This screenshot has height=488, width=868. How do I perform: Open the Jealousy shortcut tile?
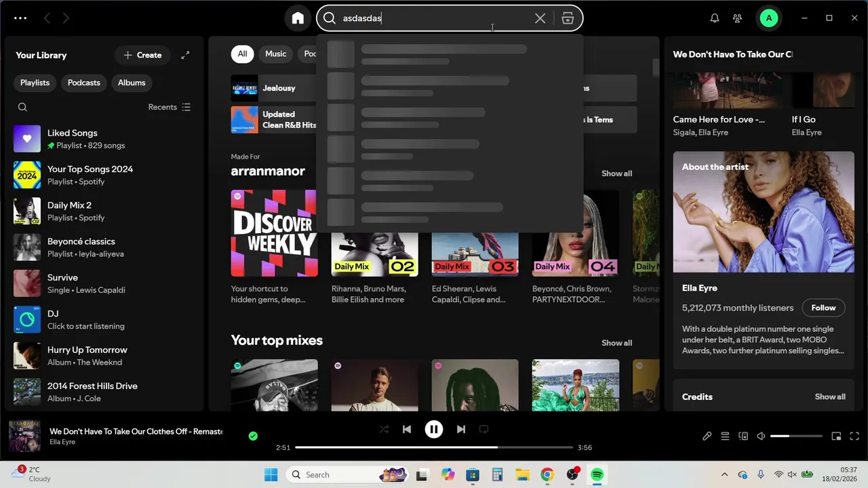pyautogui.click(x=273, y=88)
